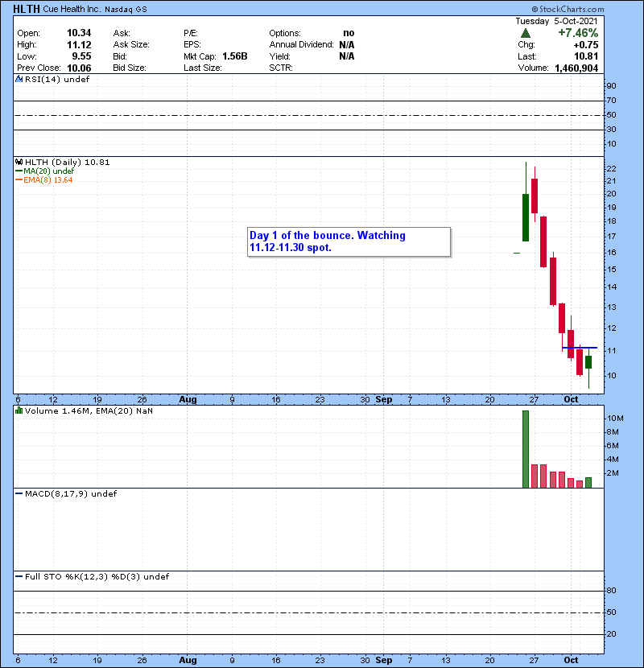644x668 pixels.
Task: Click the 10M label on the volume axis
Action: click(615, 419)
